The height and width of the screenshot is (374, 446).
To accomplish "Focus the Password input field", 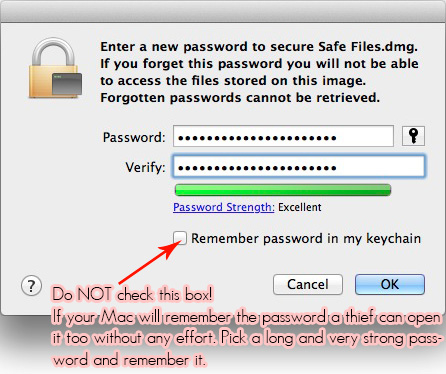I will [283, 136].
